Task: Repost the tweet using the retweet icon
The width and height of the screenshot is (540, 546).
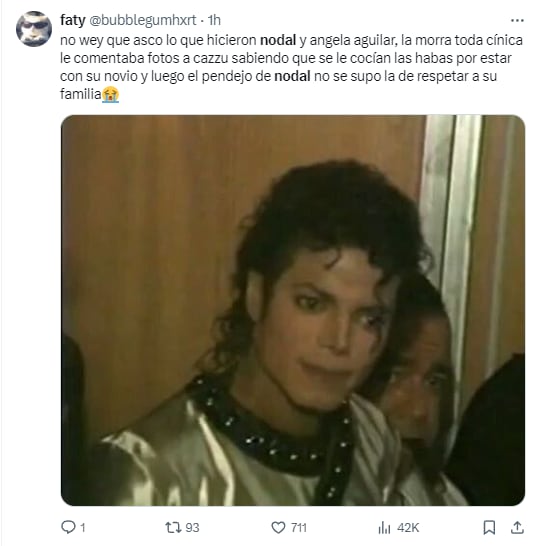Action: click(173, 527)
